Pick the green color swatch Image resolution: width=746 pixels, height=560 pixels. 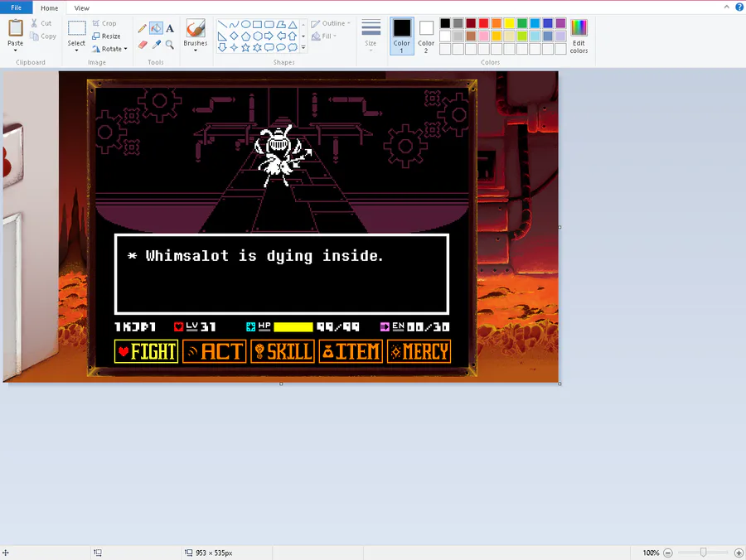522,23
